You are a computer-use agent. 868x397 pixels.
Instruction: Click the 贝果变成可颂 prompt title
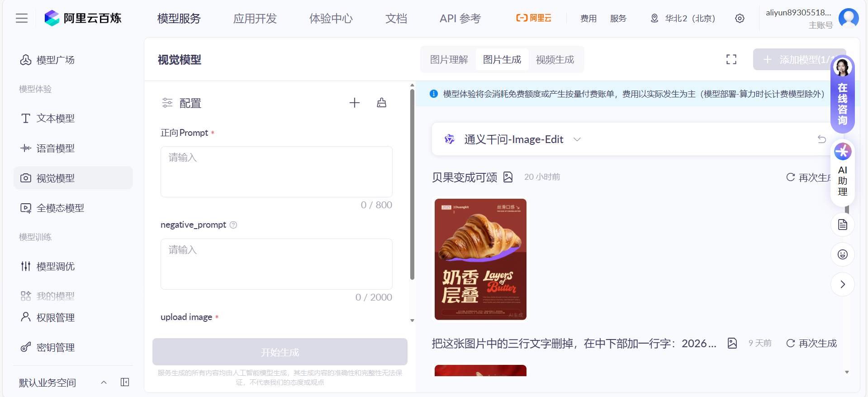click(x=465, y=177)
